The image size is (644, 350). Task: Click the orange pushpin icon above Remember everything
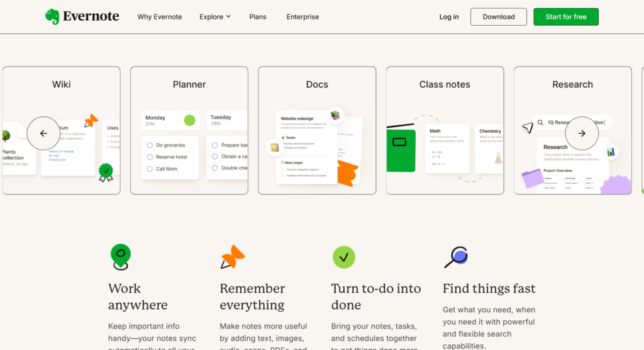pyautogui.click(x=233, y=257)
